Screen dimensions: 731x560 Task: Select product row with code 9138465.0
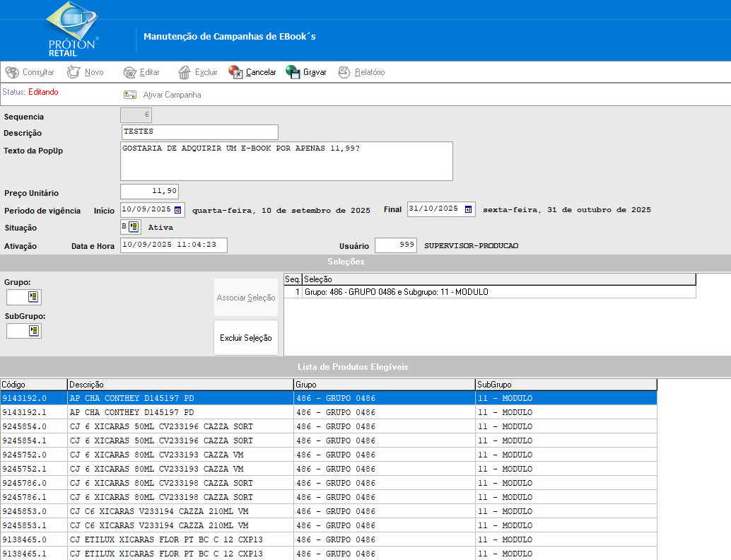click(x=329, y=539)
